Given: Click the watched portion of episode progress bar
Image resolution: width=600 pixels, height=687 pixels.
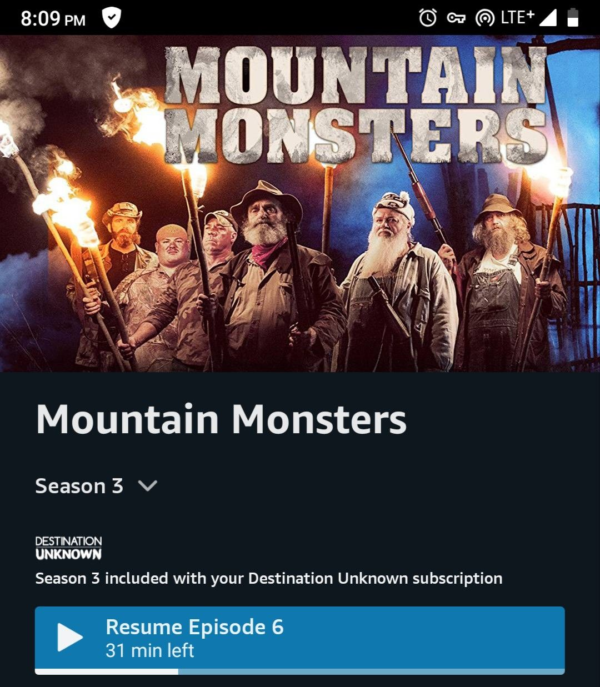Looking at the screenshot, I should point(107,672).
